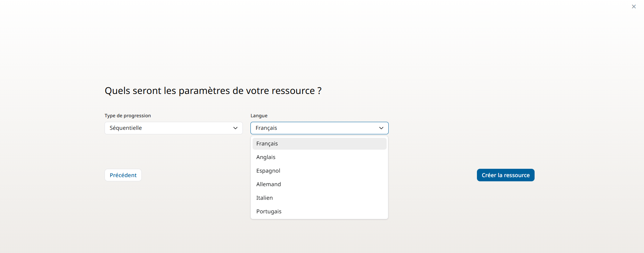Choose Italien in the dropdown list

[x=264, y=198]
